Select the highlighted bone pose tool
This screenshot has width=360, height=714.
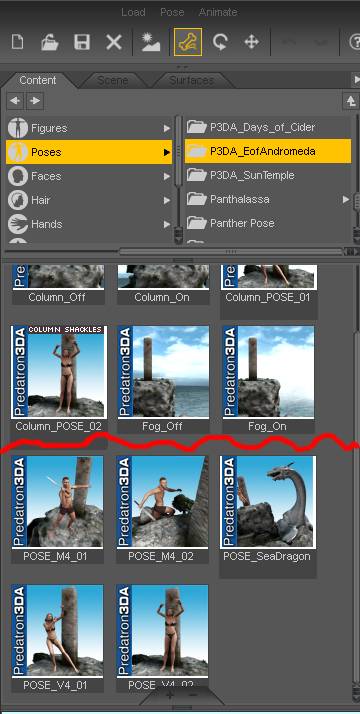pos(188,42)
